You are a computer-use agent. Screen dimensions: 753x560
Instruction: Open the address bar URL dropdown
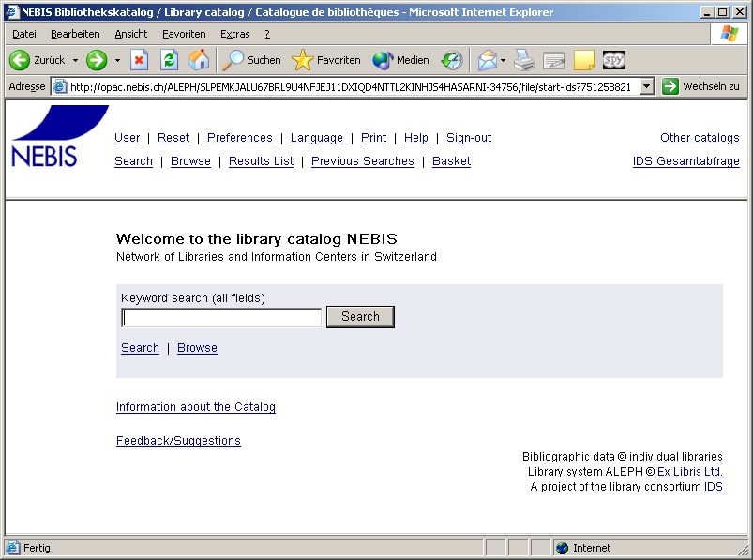tap(647, 86)
